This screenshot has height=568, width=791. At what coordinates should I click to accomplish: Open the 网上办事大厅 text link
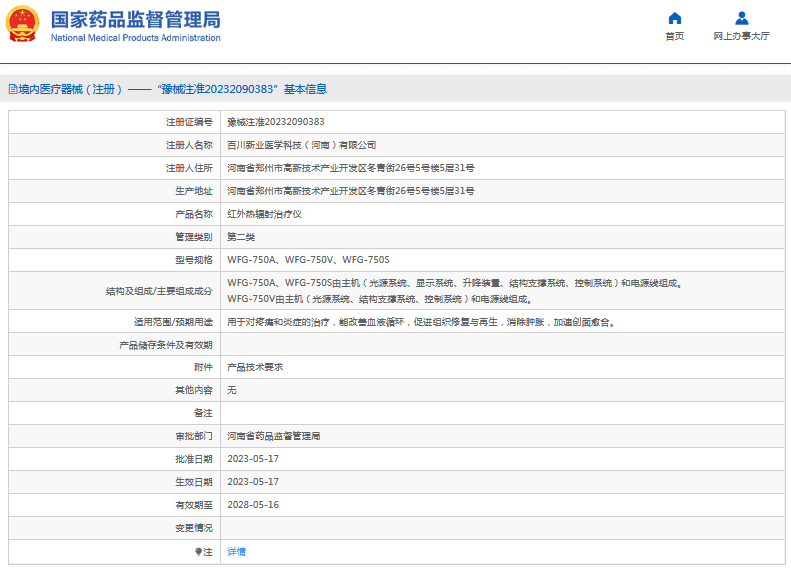741,36
